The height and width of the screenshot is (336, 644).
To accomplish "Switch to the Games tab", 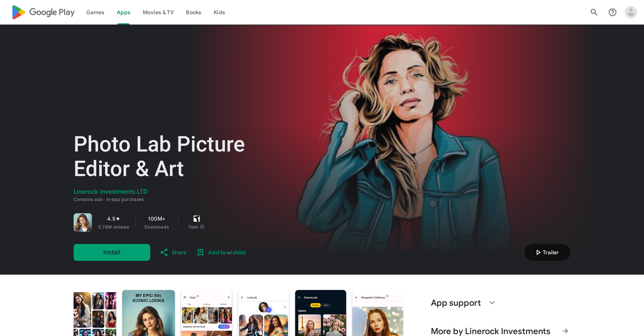I will point(95,12).
